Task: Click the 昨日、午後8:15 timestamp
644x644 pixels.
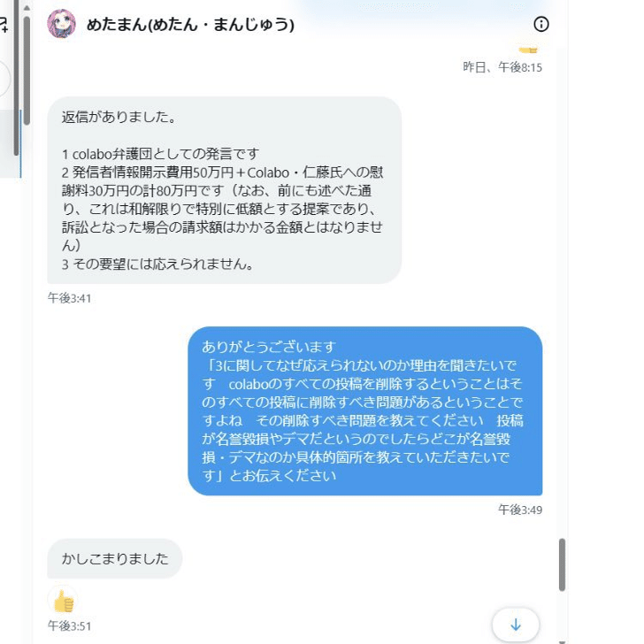Action: pos(502,67)
